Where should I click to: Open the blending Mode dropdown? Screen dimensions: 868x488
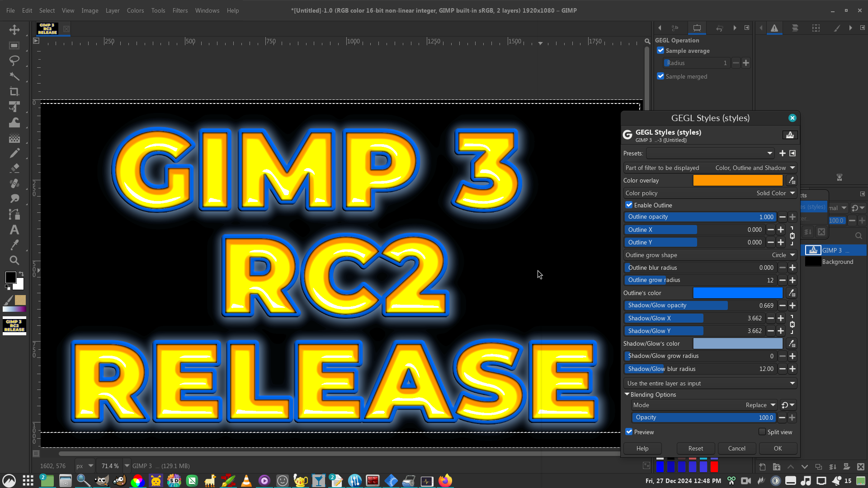(704, 405)
